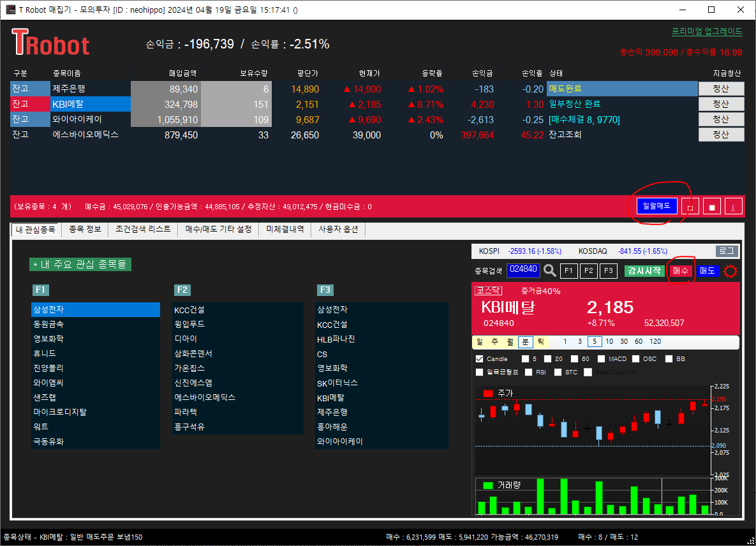Open the 종목 정보 tab
Image resolution: width=756 pixels, height=546 pixels.
click(85, 229)
